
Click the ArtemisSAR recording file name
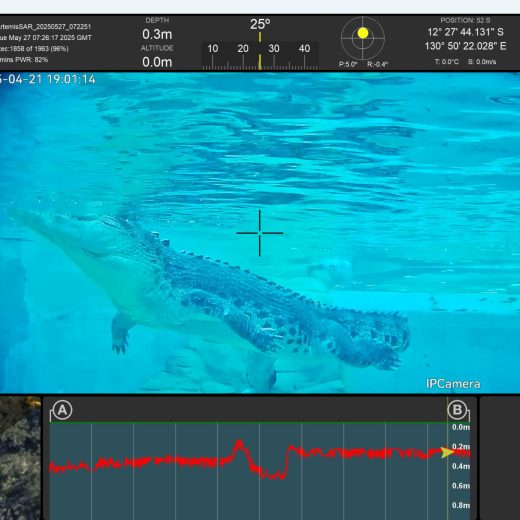[x=45, y=27]
